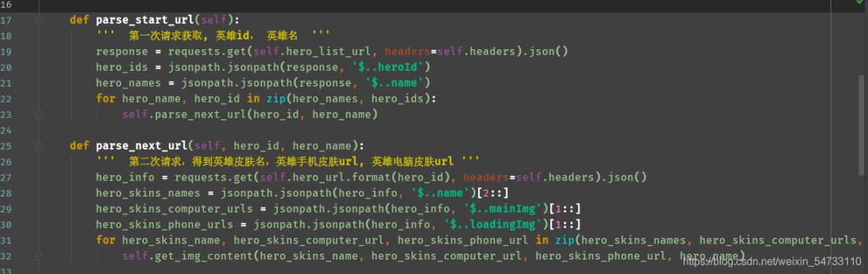Click the fold end marker on line 23
The image size is (868, 274).
pos(39,114)
